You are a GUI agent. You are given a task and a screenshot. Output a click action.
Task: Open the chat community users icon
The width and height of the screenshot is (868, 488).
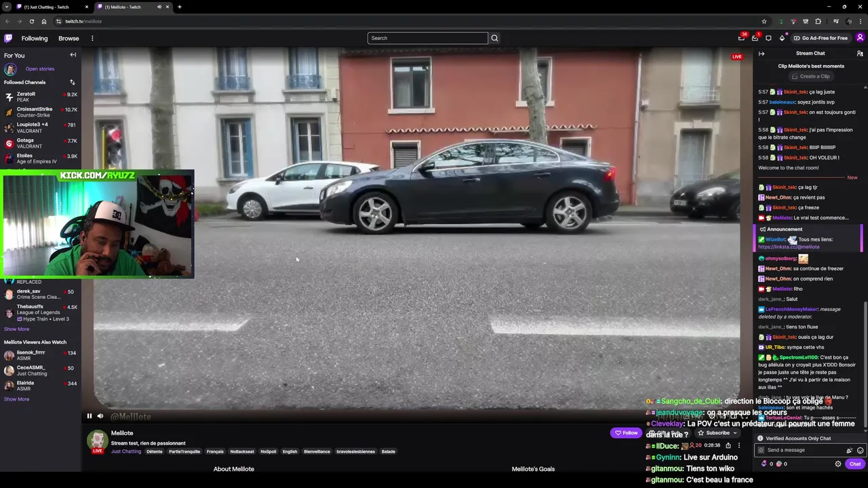coord(860,54)
